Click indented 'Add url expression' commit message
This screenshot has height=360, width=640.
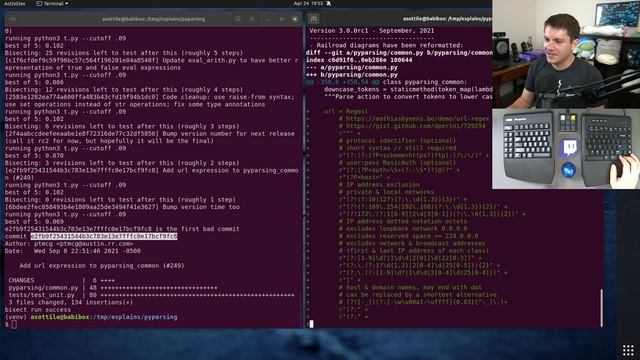102,266
